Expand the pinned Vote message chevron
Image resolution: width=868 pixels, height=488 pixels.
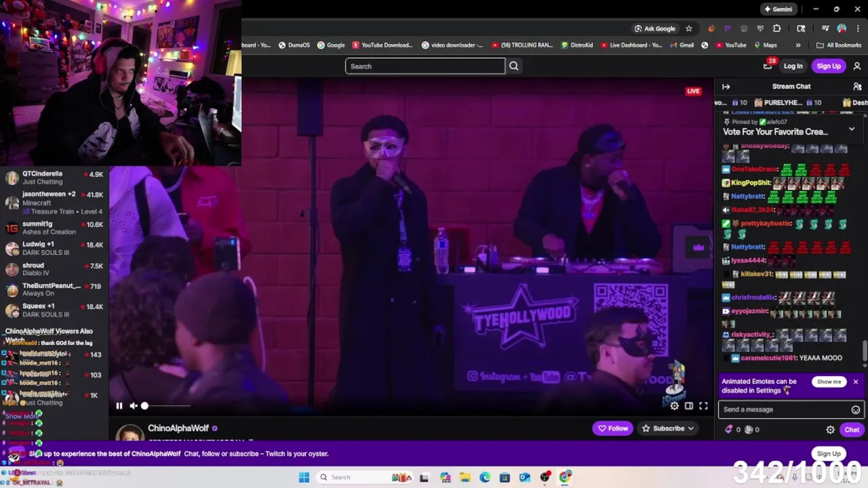pos(852,129)
